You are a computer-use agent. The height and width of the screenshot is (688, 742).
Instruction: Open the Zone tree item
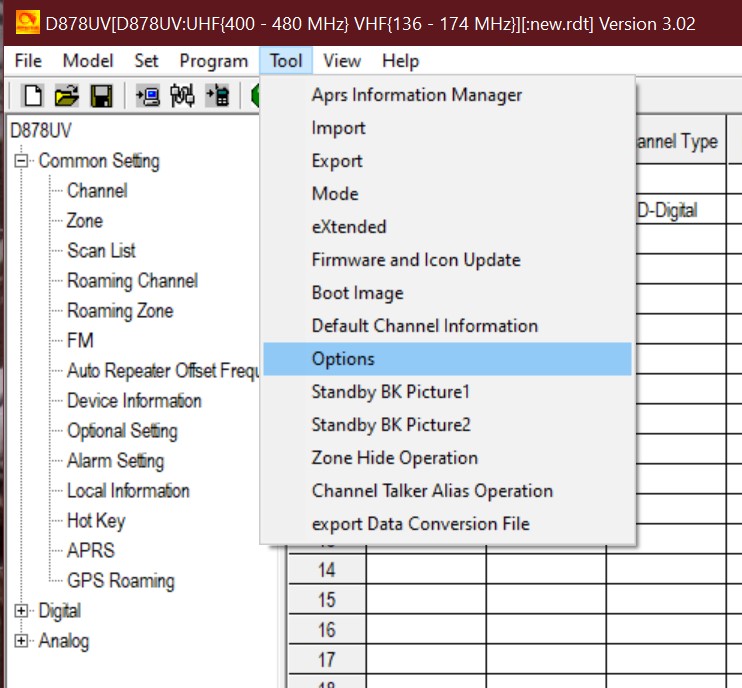coord(84,221)
